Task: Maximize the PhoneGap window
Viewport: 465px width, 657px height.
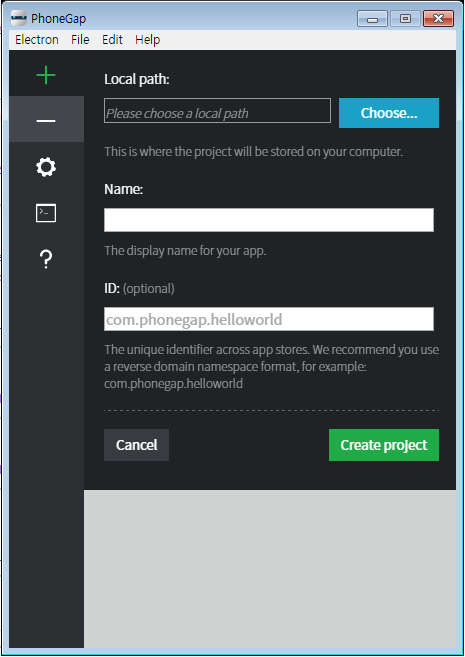Action: 405,19
